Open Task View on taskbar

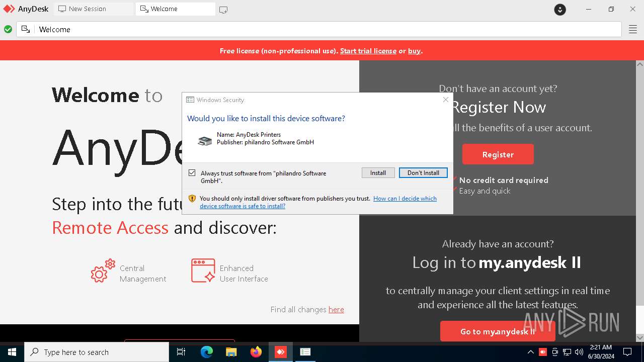coord(181,352)
